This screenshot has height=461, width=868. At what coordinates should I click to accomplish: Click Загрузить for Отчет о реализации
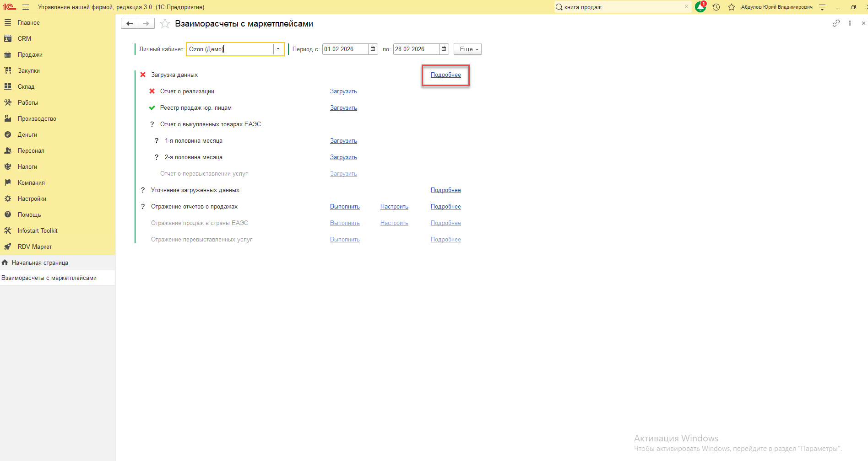click(343, 91)
